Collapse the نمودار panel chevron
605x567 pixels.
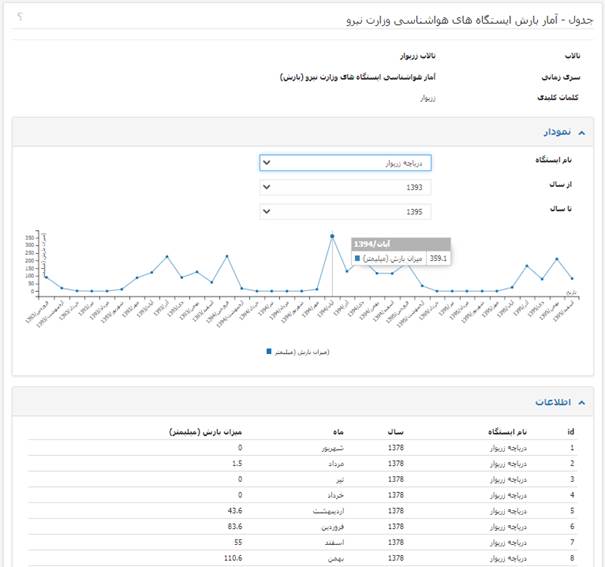584,131
